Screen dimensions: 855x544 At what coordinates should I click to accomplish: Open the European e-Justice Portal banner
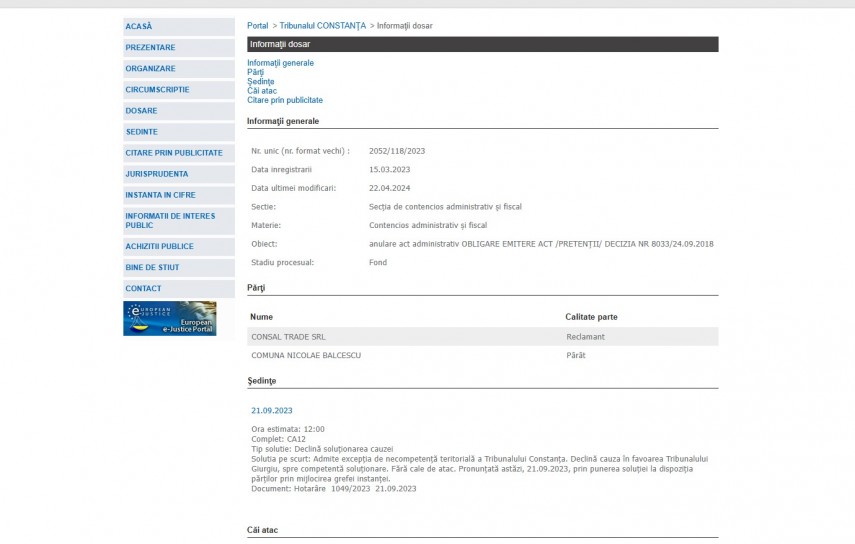coord(170,318)
